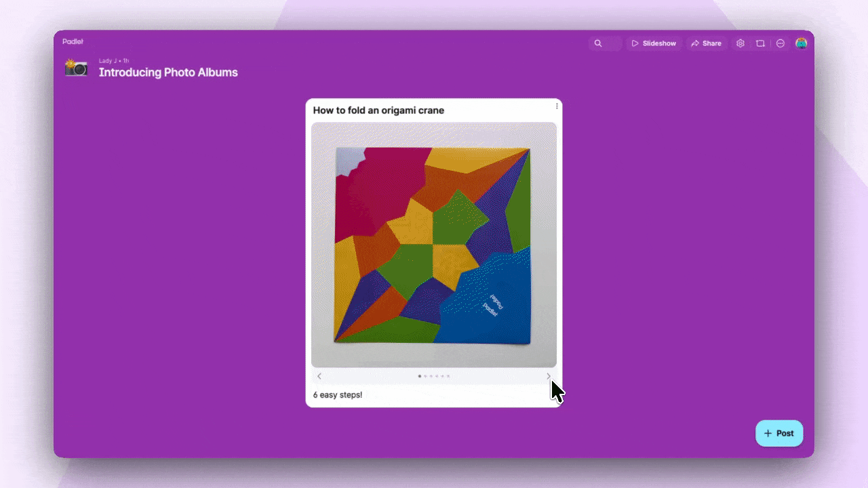The height and width of the screenshot is (488, 868).
Task: Open the post's kebab menu
Action: click(x=556, y=106)
